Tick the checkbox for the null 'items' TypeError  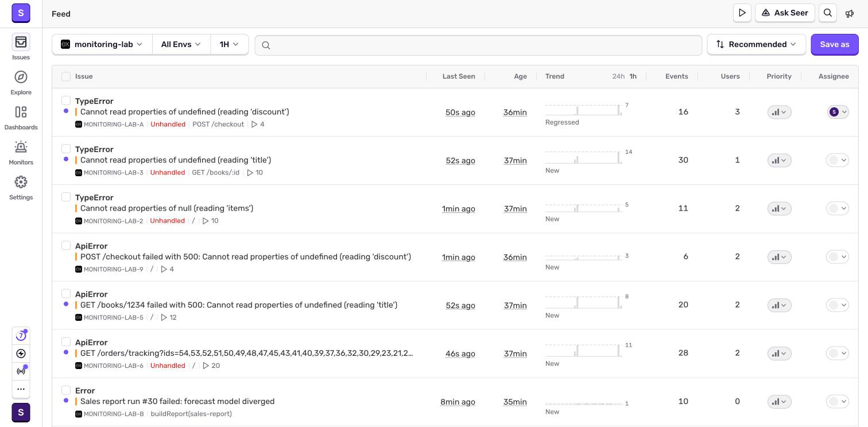pyautogui.click(x=66, y=197)
